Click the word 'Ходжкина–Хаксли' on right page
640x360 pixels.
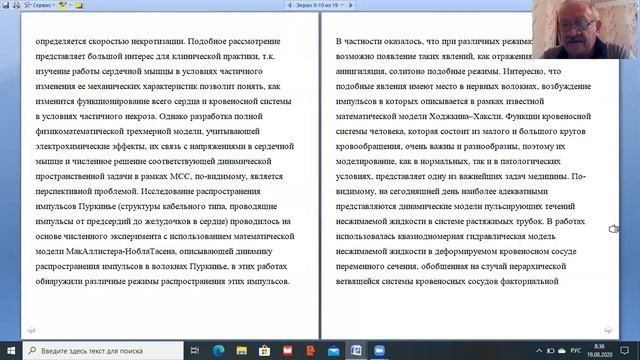point(466,116)
